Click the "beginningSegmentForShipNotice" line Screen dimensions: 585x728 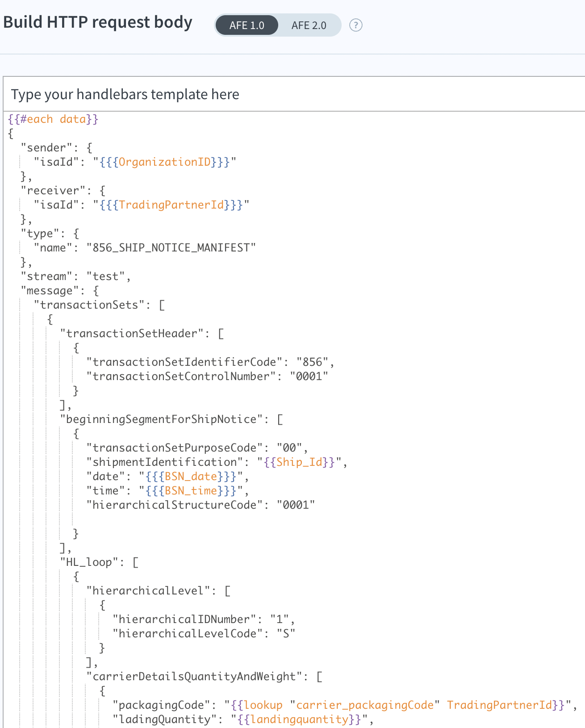(x=171, y=419)
